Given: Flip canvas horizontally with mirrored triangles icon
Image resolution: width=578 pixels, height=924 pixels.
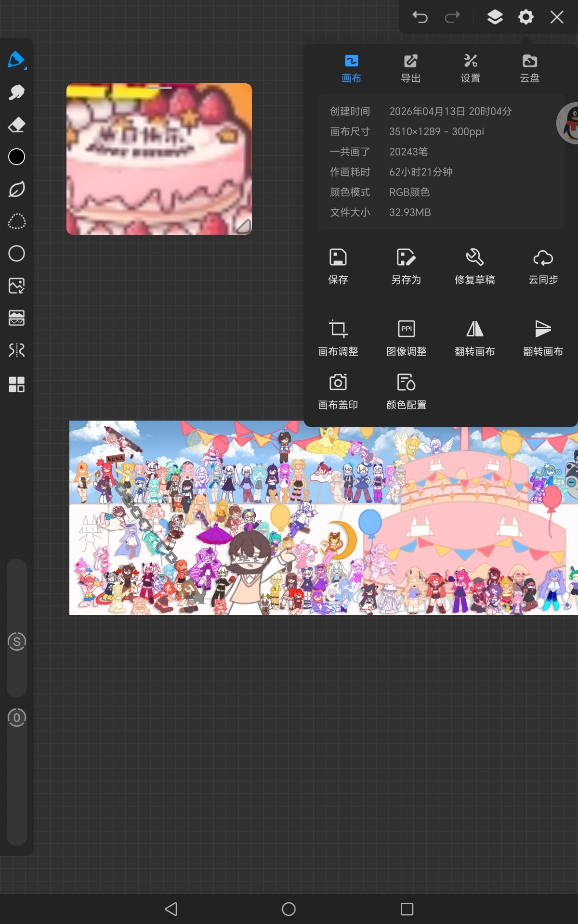Looking at the screenshot, I should [474, 338].
